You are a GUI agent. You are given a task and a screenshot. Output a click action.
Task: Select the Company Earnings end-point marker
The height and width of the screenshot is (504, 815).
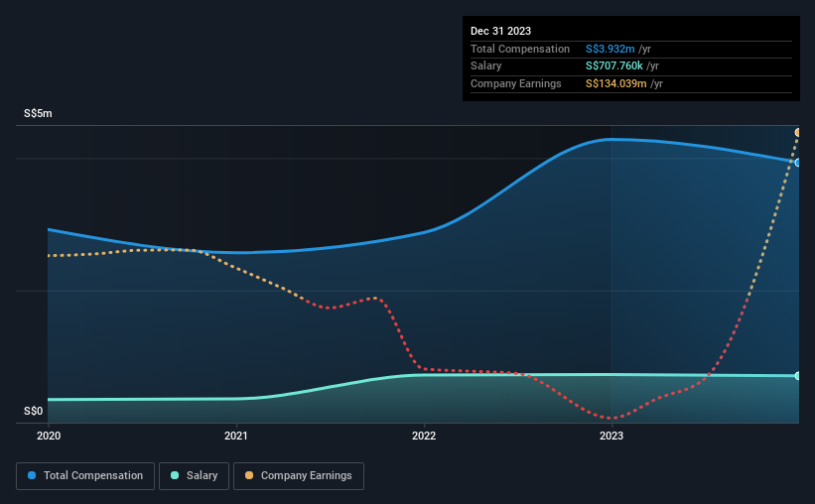(798, 133)
